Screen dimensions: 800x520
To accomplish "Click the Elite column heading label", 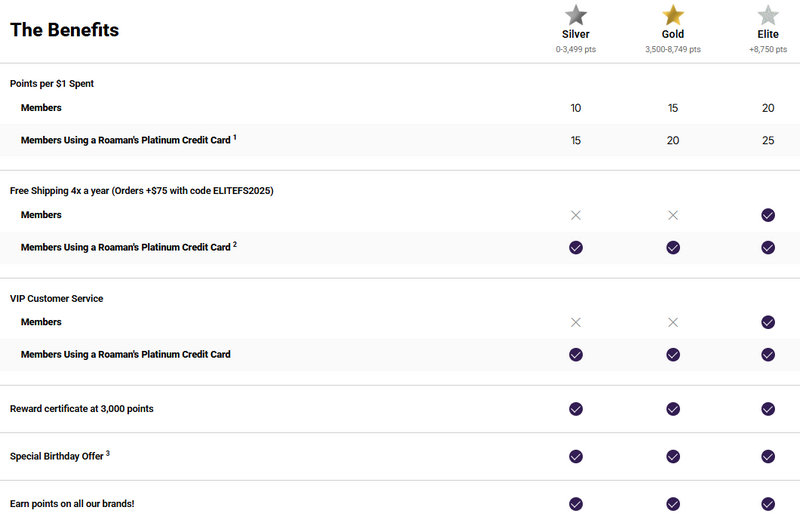I will (x=768, y=34).
